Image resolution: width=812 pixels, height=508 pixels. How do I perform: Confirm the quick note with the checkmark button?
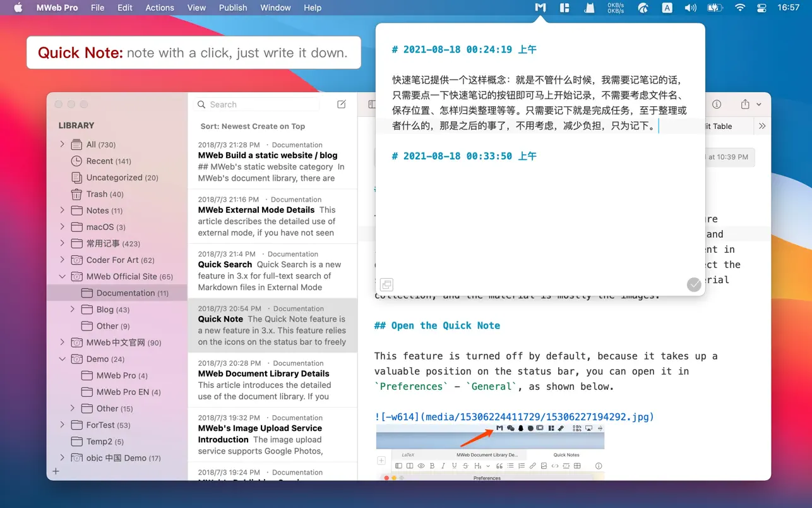693,284
